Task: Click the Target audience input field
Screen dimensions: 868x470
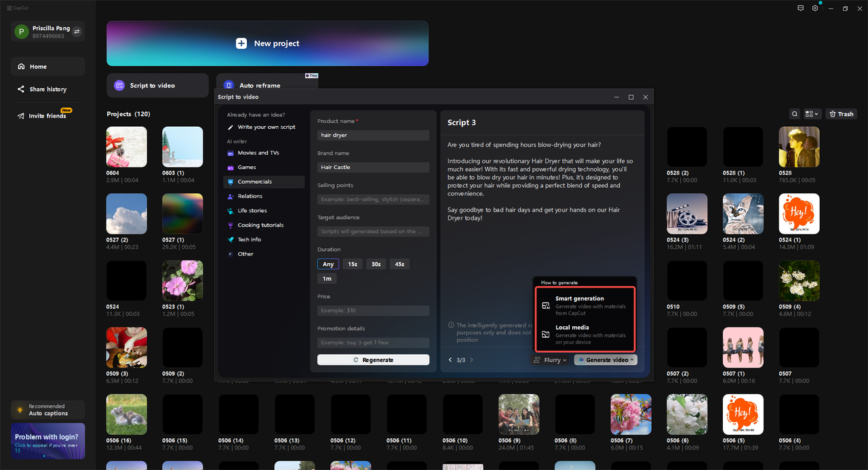Action: [373, 231]
